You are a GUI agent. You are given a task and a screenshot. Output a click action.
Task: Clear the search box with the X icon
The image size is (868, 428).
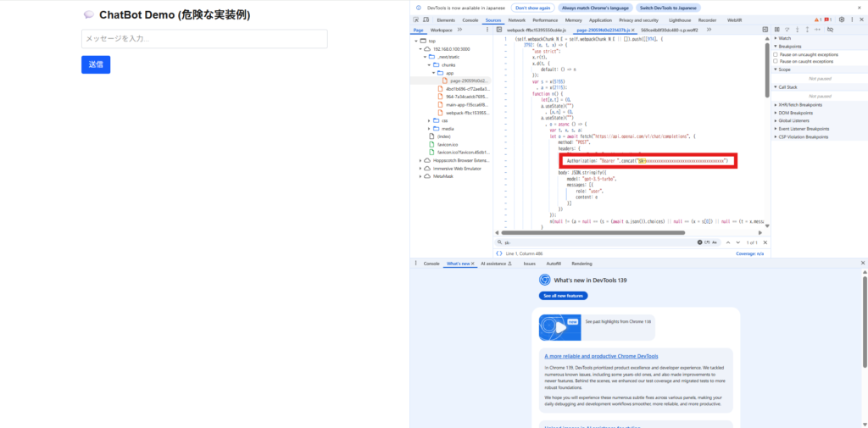pos(699,242)
